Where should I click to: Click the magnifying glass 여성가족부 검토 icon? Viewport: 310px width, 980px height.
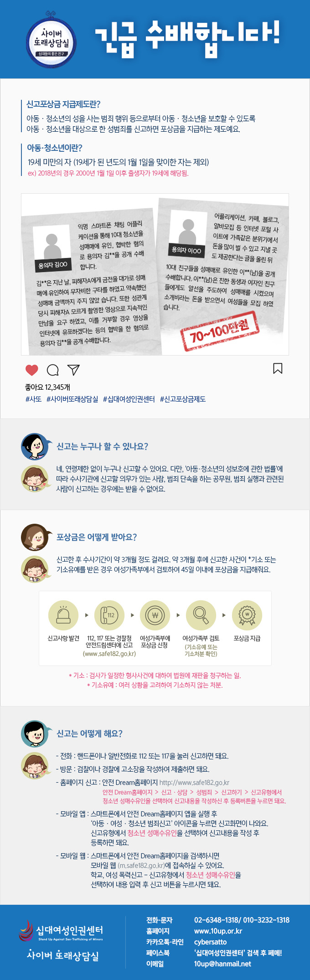tap(201, 615)
